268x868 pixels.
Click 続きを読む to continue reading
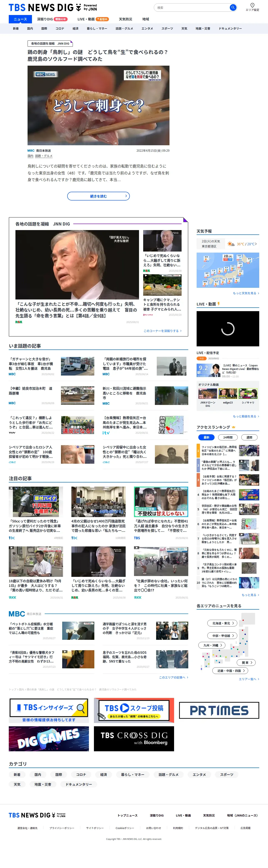pyautogui.click(x=99, y=196)
